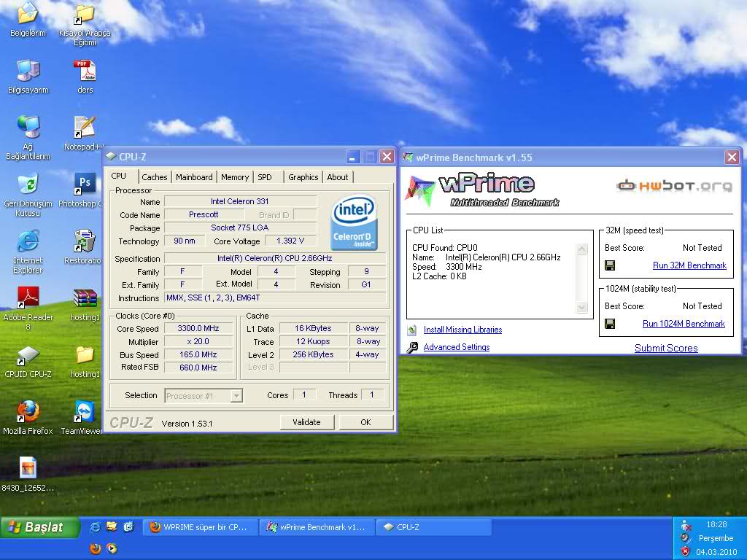Open the About tab in CPU-Z

[338, 176]
